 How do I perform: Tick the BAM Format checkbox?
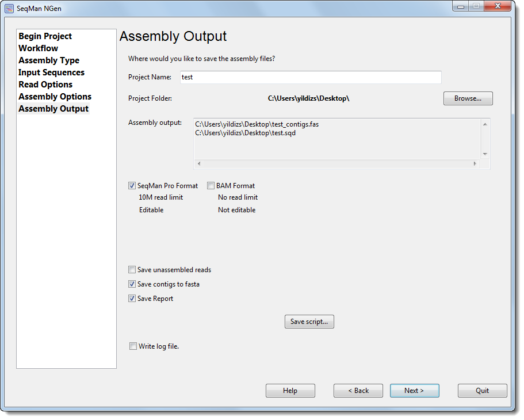[211, 186]
